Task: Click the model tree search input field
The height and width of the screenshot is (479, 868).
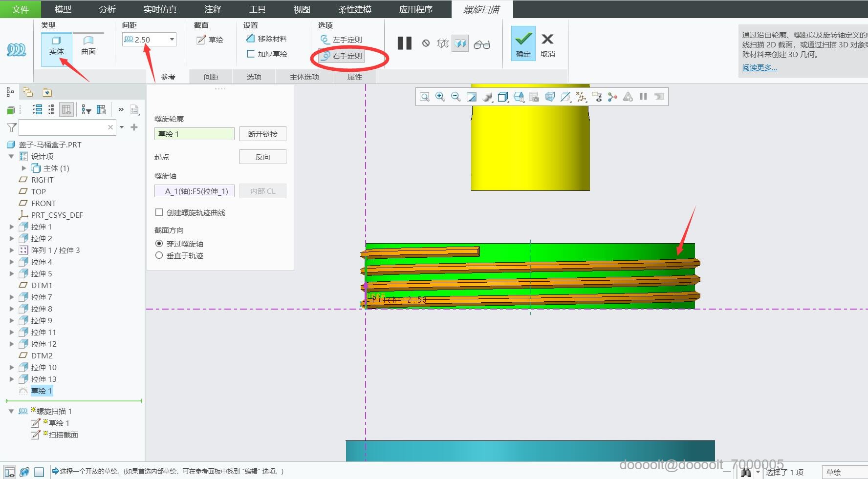Action: coord(63,127)
